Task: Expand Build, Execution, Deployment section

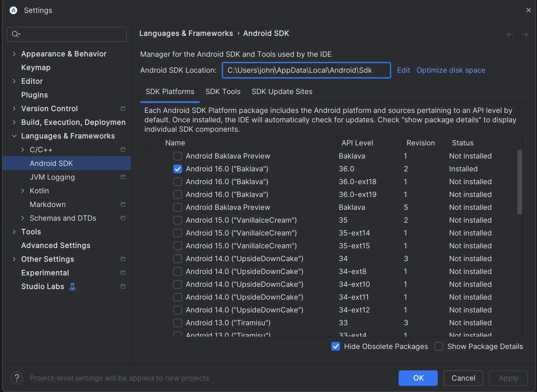Action: point(14,122)
